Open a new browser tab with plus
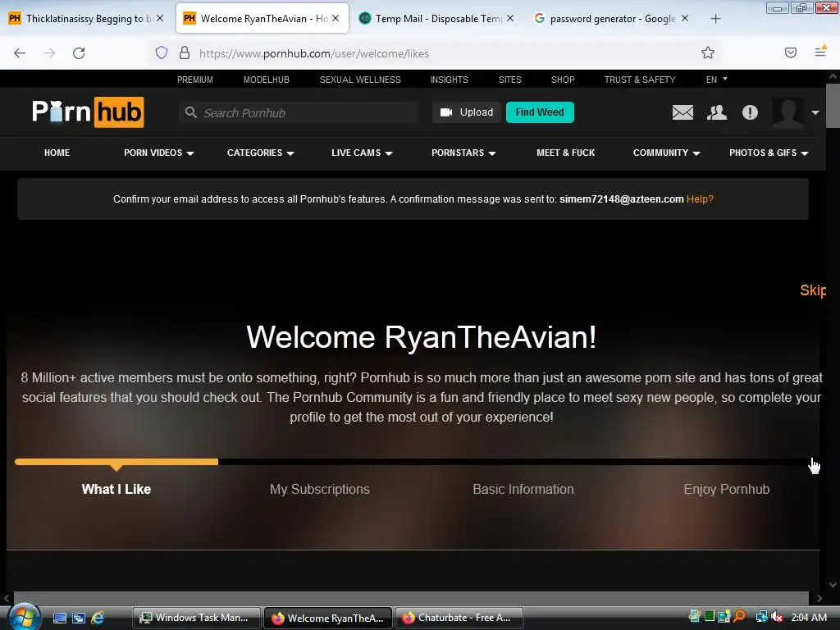The width and height of the screenshot is (840, 630). pos(715,19)
